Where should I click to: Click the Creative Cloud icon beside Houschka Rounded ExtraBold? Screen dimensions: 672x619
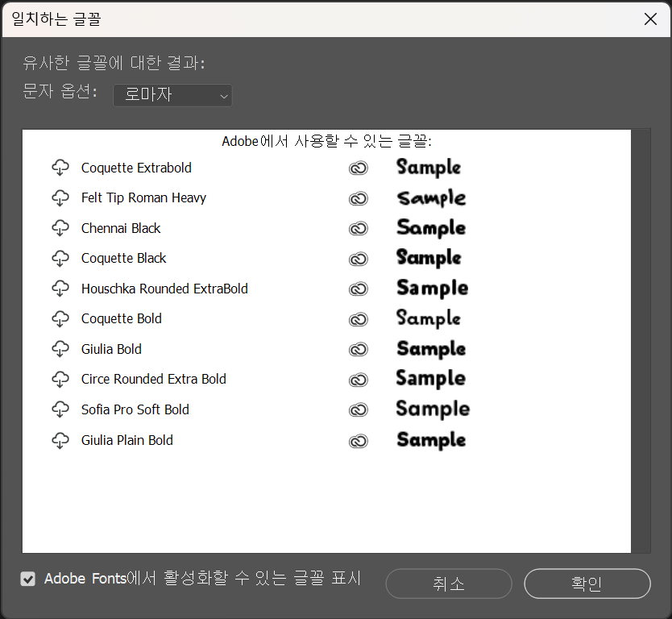click(x=359, y=289)
